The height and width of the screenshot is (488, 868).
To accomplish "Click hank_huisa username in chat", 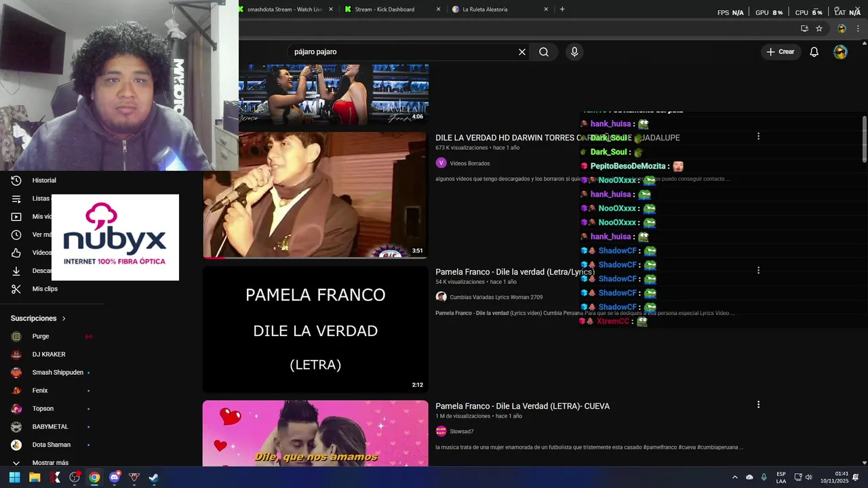I will 611,124.
